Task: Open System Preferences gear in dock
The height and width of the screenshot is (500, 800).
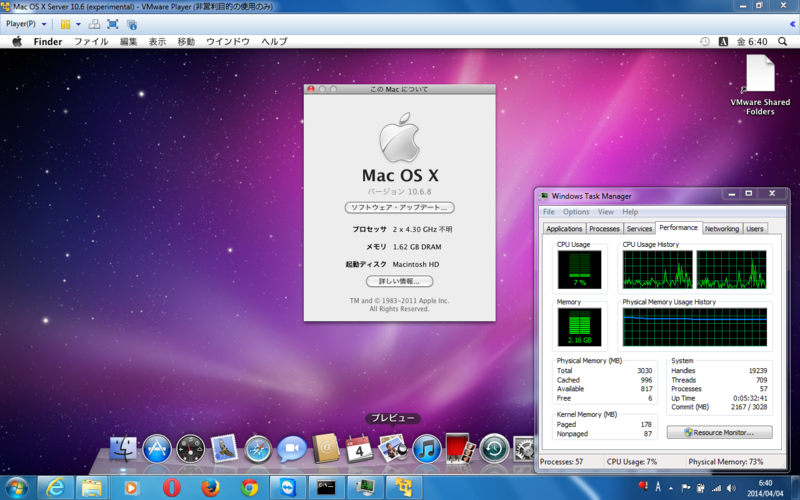Action: (523, 449)
